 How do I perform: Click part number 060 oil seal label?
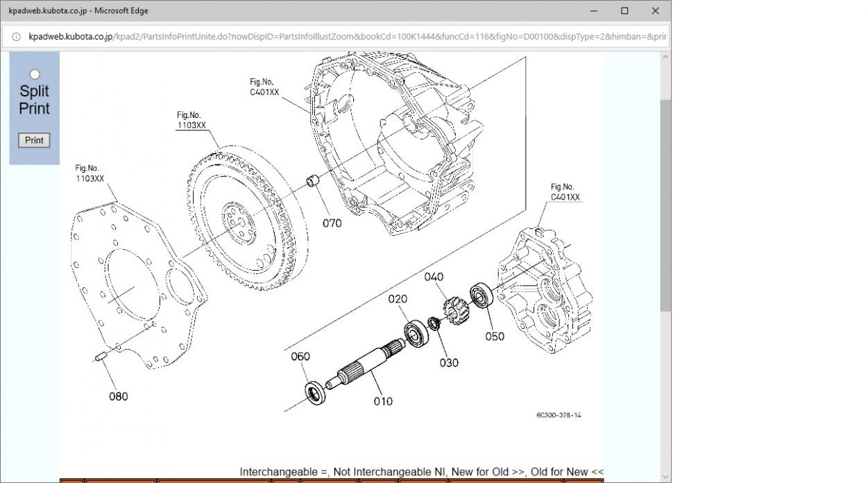point(300,357)
